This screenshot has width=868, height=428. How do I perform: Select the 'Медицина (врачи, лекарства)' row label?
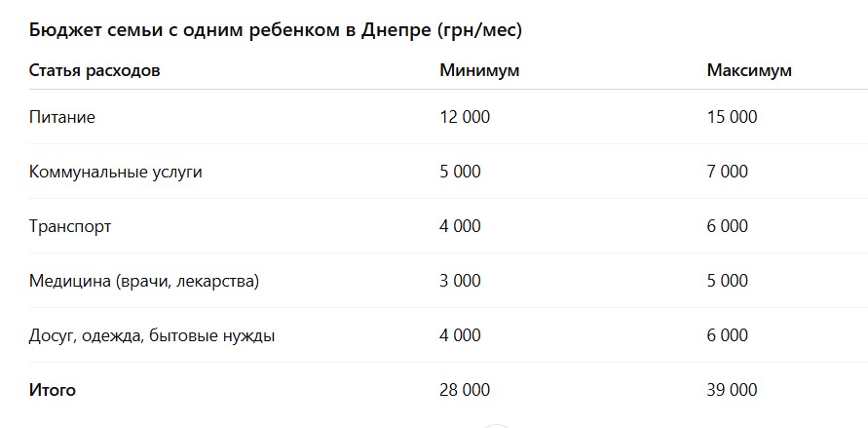pos(144,282)
